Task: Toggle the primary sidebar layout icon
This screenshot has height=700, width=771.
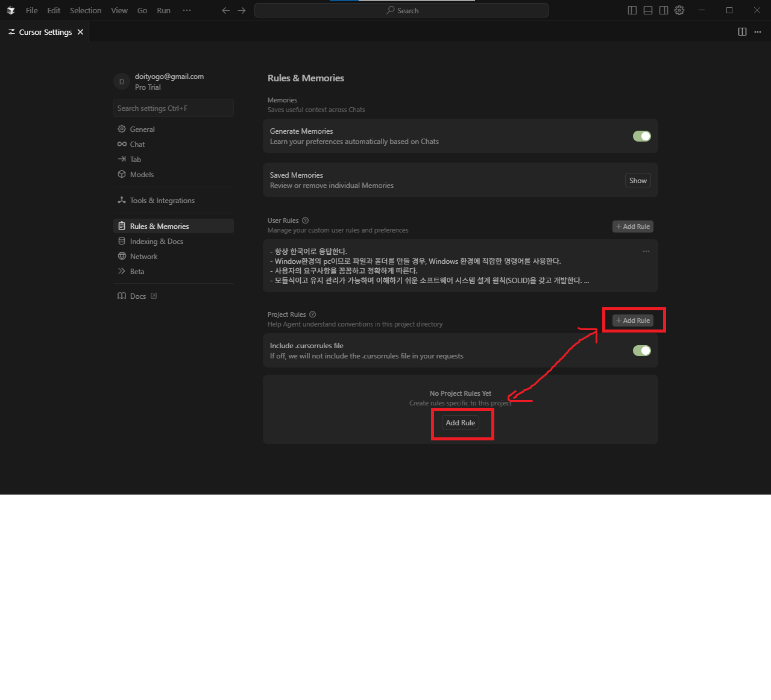Action: coord(632,10)
